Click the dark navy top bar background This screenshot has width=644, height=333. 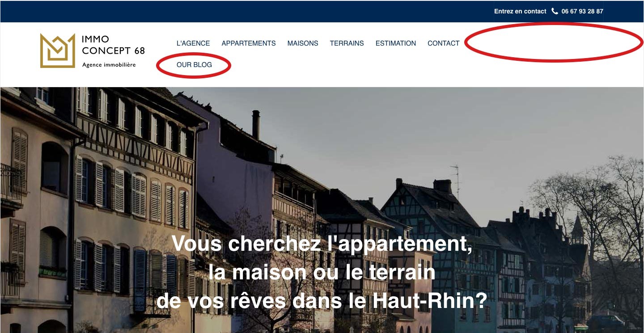point(246,11)
